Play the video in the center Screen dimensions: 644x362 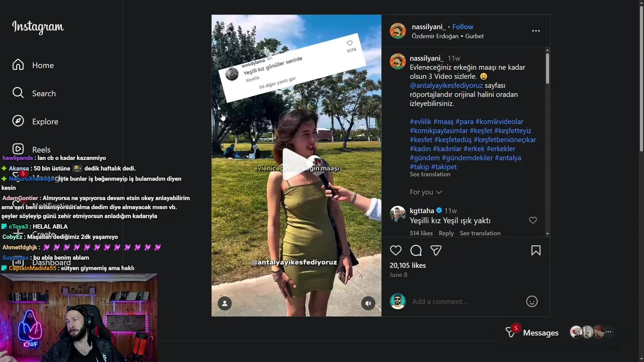tap(296, 163)
